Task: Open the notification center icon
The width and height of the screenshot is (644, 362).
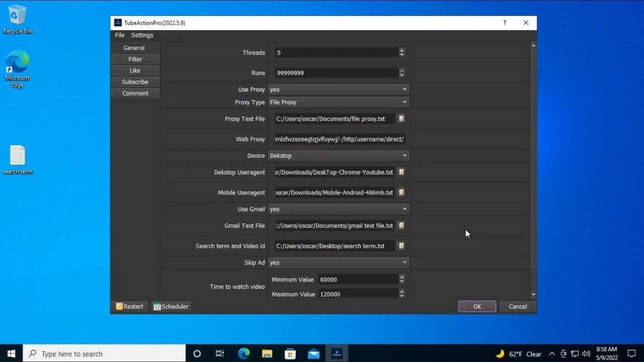Action: point(631,353)
